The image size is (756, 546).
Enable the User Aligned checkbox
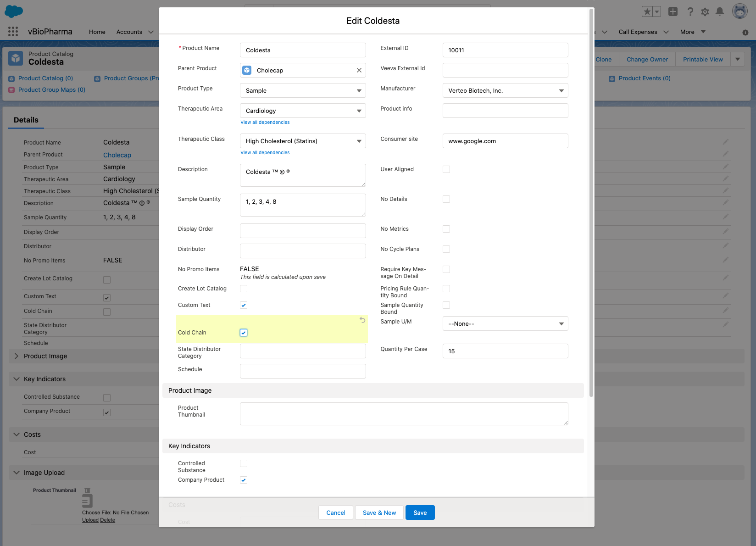coord(446,169)
